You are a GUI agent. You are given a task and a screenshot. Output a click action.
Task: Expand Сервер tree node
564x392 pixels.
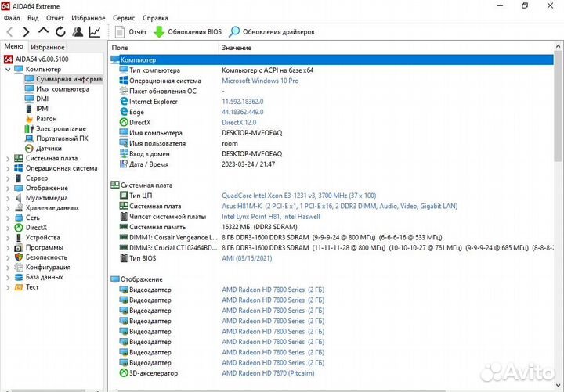pyautogui.click(x=8, y=178)
